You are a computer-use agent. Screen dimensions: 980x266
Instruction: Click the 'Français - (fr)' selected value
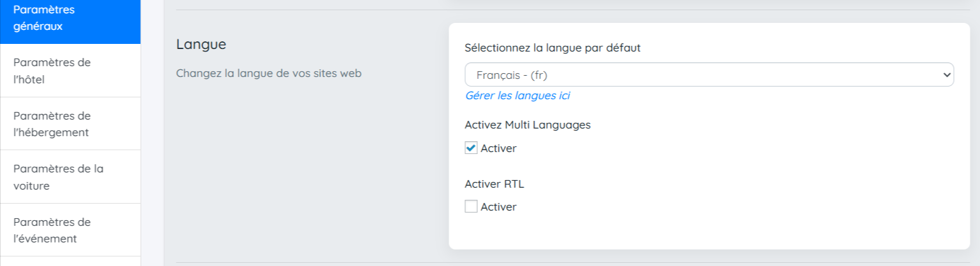pyautogui.click(x=512, y=75)
